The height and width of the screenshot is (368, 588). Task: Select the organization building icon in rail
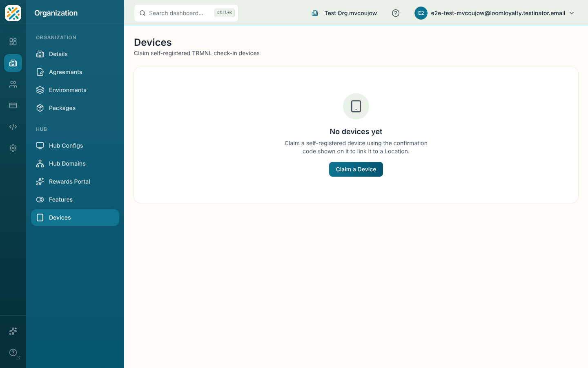click(x=13, y=63)
